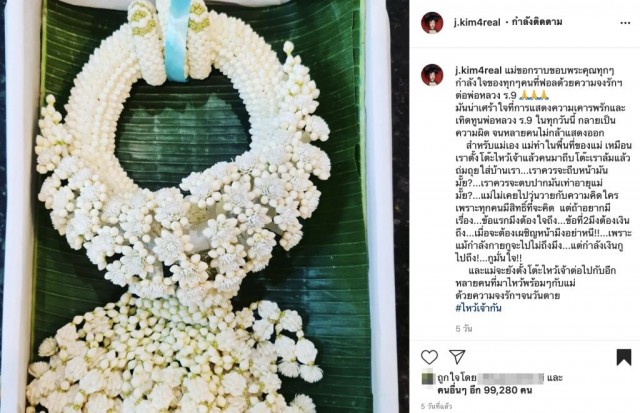The width and height of the screenshot is (640, 413).
Task: View the "คนอื่นๆ อีก 99,280 คน" likes list
Action: pyautogui.click(x=484, y=391)
